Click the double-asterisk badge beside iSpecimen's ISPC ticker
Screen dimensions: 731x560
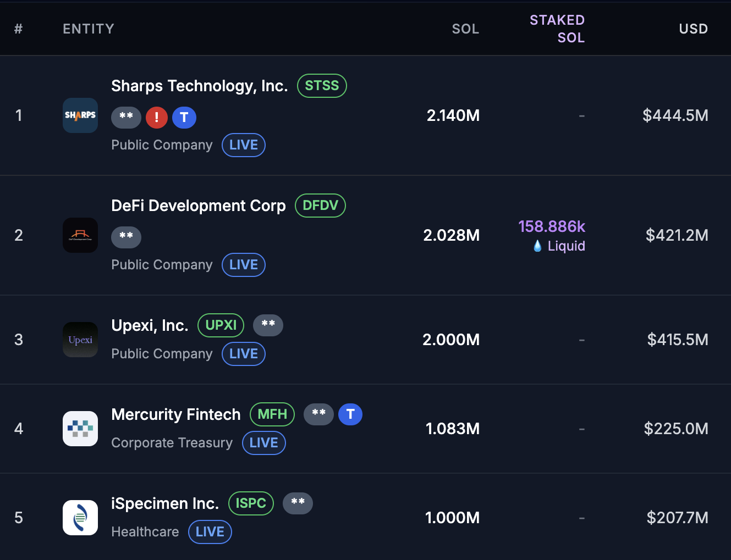[298, 503]
